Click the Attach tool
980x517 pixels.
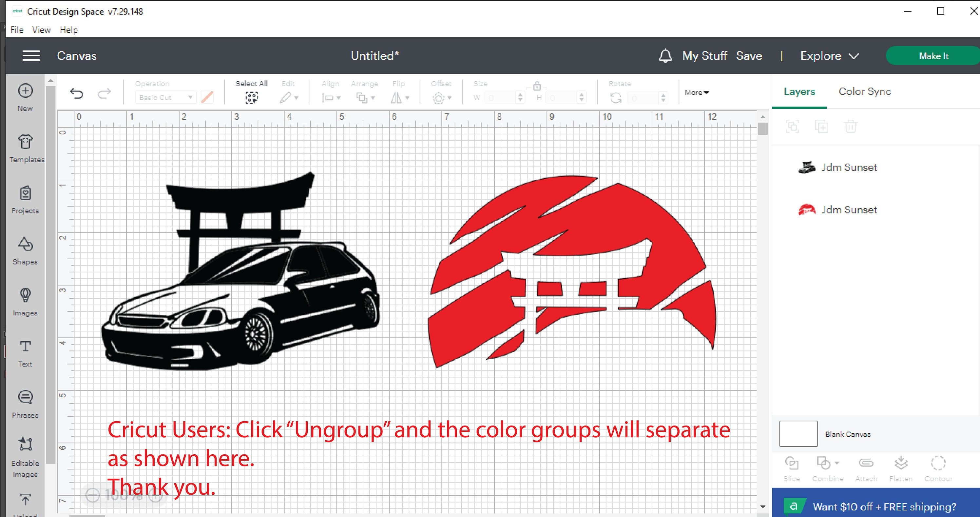(866, 469)
